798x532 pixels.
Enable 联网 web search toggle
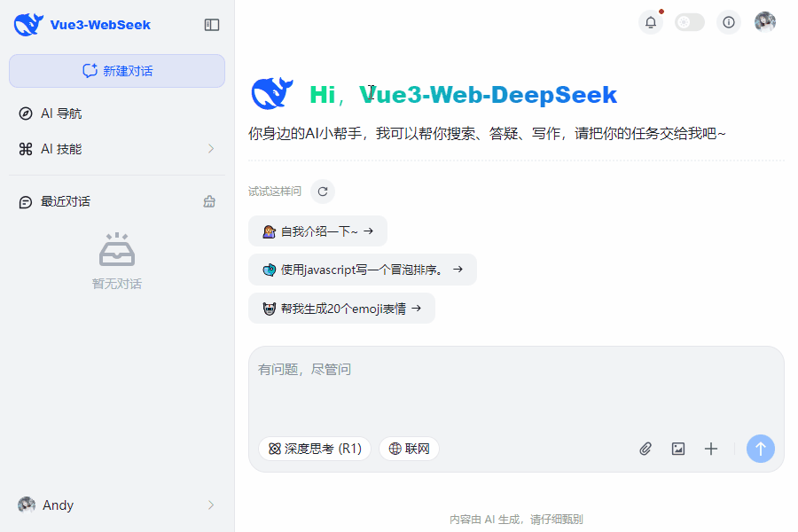[x=409, y=449]
